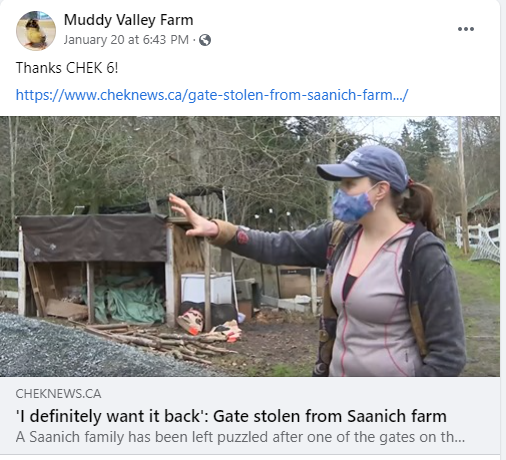The width and height of the screenshot is (506, 460).
Task: Click the white chest freezer in photo
Action: pos(206,289)
